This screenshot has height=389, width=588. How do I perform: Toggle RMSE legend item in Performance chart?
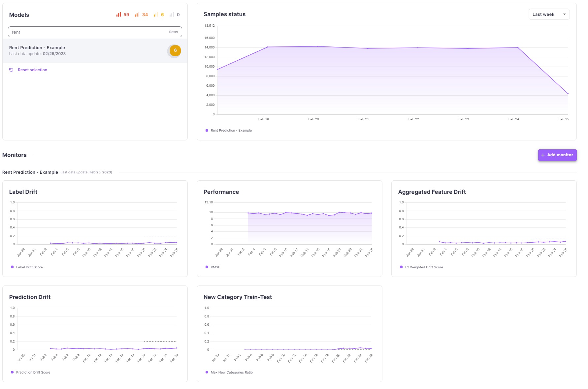(x=213, y=267)
